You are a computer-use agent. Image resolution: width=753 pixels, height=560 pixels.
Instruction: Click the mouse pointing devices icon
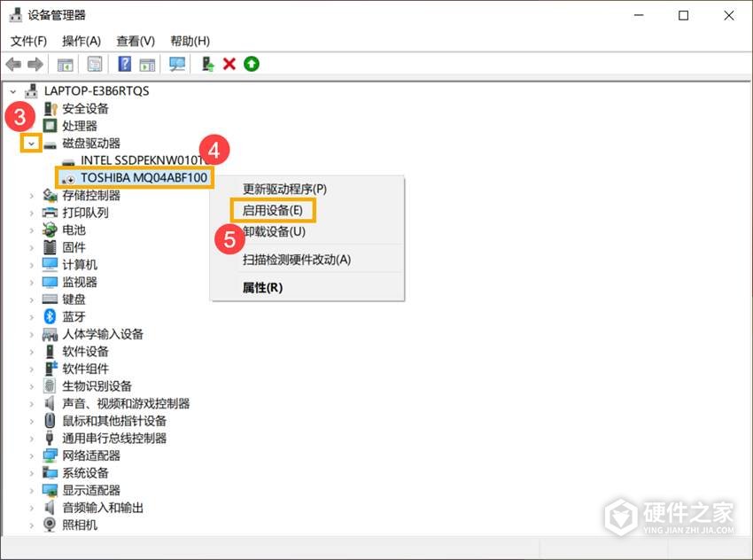50,421
